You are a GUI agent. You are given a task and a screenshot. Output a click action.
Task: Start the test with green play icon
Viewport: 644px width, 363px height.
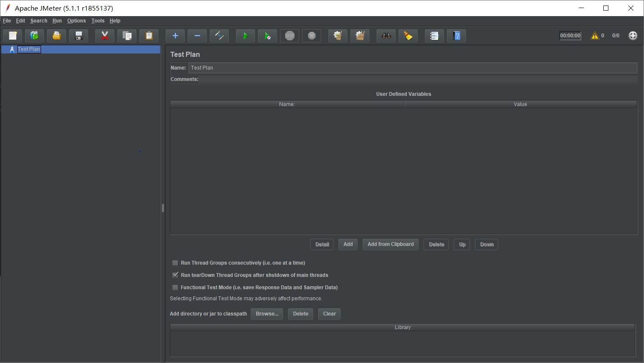(245, 36)
